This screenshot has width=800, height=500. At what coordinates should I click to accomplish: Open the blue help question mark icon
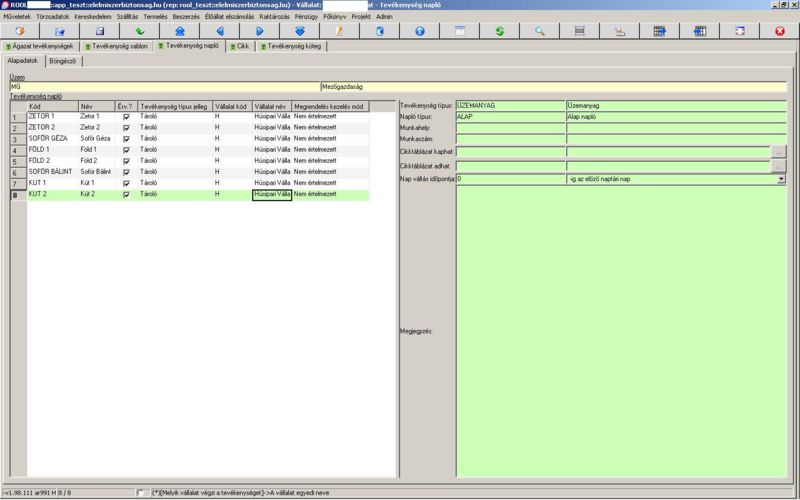pos(419,32)
